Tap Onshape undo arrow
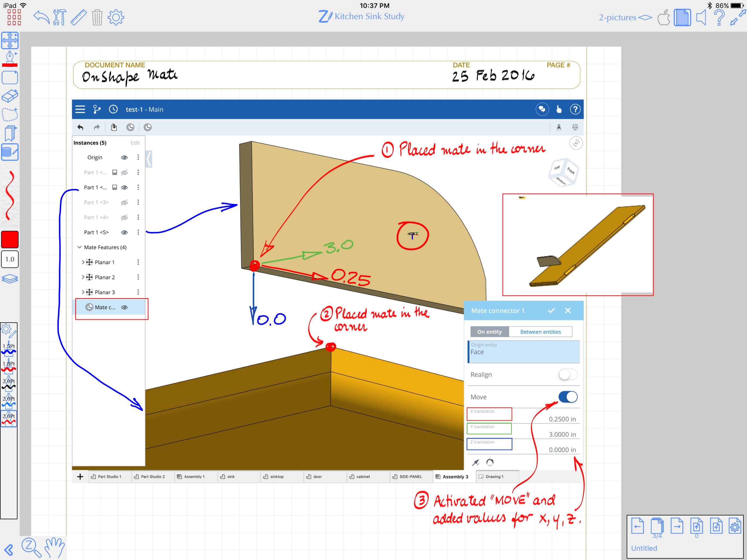Image resolution: width=747 pixels, height=560 pixels. click(x=80, y=127)
